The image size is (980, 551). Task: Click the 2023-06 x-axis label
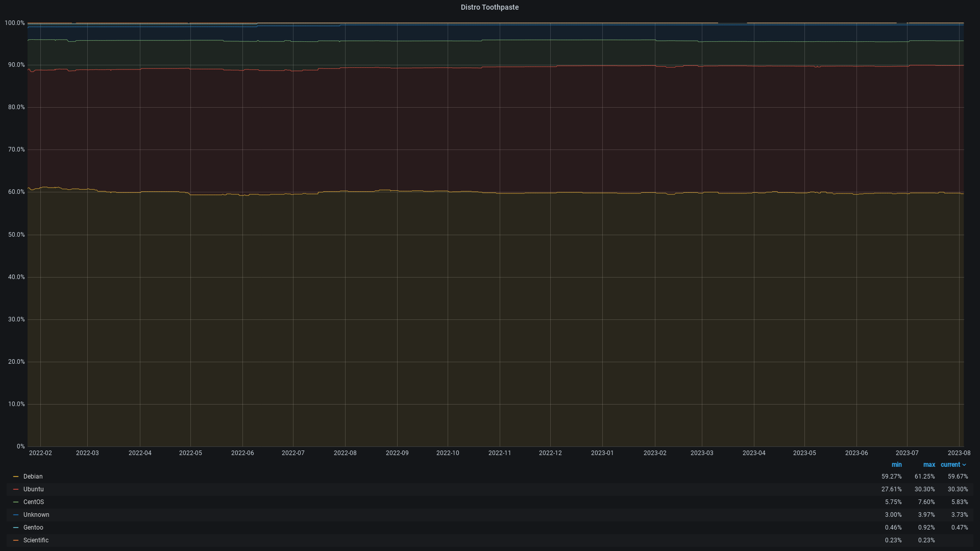856,453
